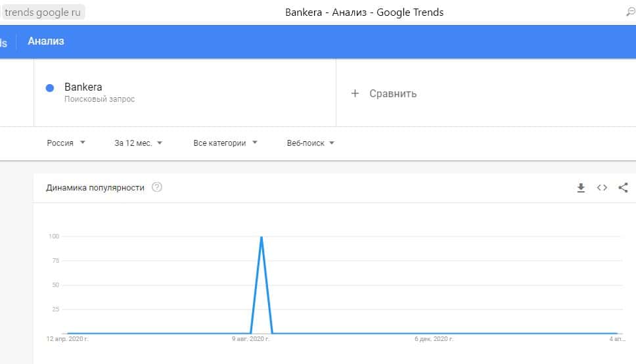This screenshot has height=364, width=636.
Task: Open the help tooltip beside Динамика популярности
Action: 156,187
